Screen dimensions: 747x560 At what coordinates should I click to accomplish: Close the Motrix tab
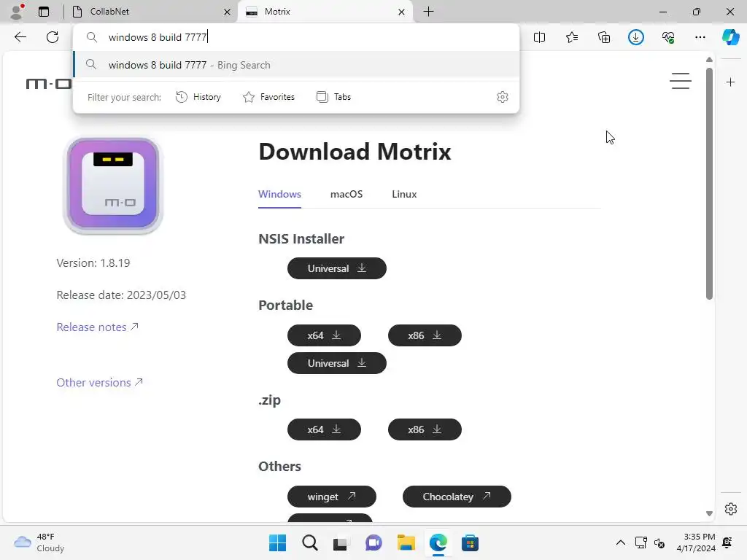coord(402,12)
